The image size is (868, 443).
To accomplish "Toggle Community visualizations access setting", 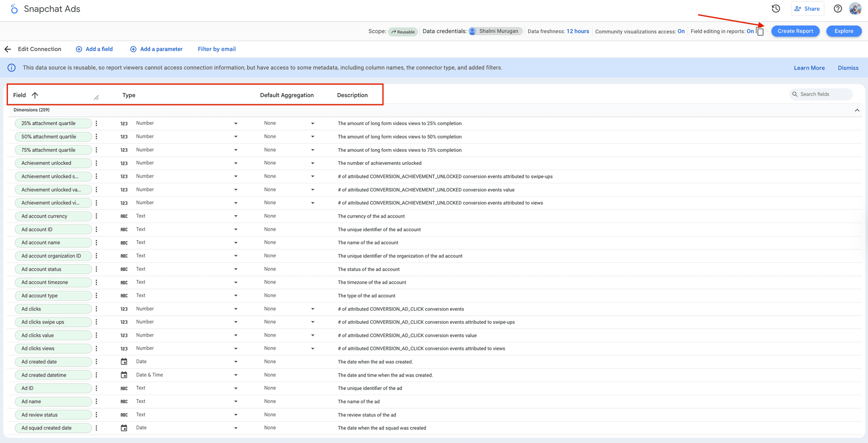I will tap(681, 31).
